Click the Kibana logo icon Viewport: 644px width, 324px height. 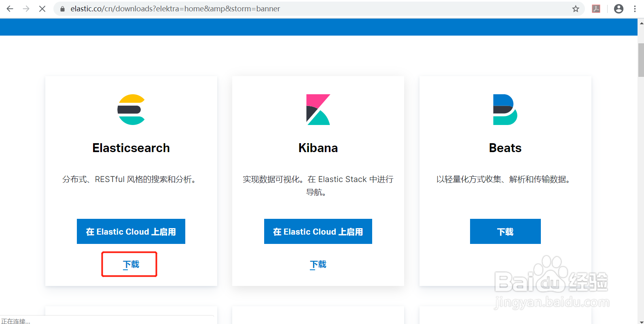tap(318, 110)
